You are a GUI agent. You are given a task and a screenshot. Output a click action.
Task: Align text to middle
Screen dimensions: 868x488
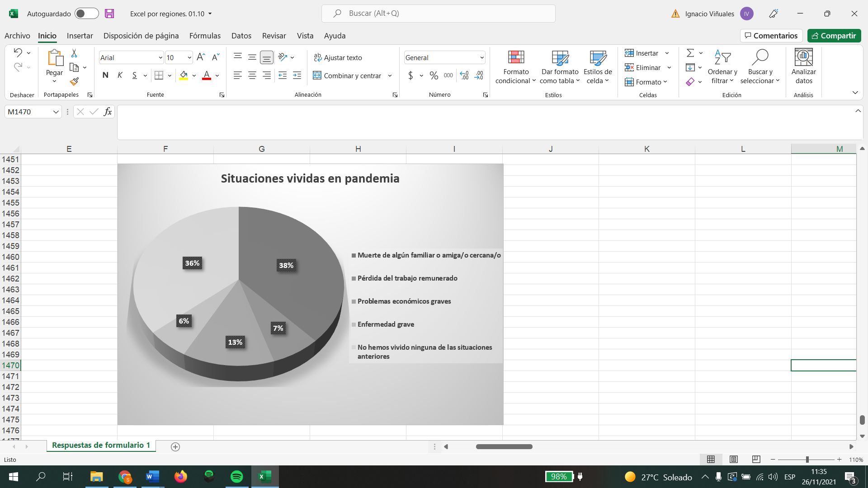click(x=252, y=57)
